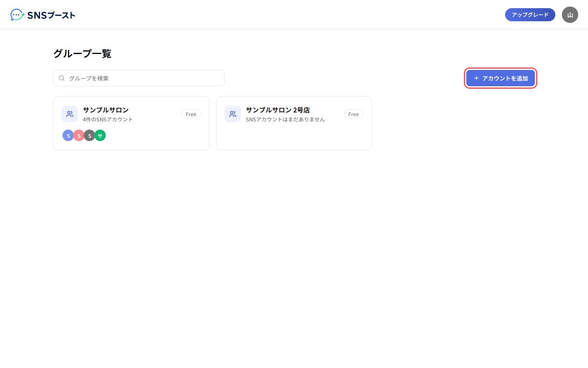Screen dimensions: 588x368
Task: Click the 4件のSNSアカウント text
Action: tap(108, 119)
